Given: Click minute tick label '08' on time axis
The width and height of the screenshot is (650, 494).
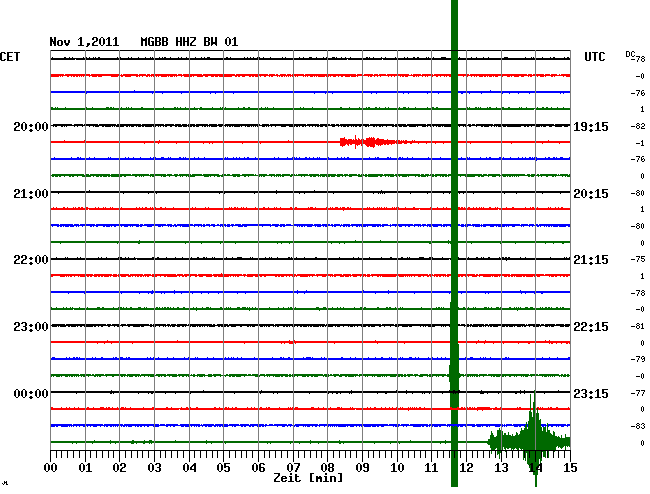Looking at the screenshot, I should coord(327,468).
